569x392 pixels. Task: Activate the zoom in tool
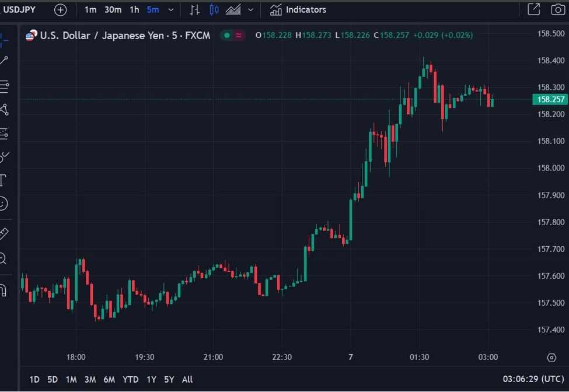3,258
